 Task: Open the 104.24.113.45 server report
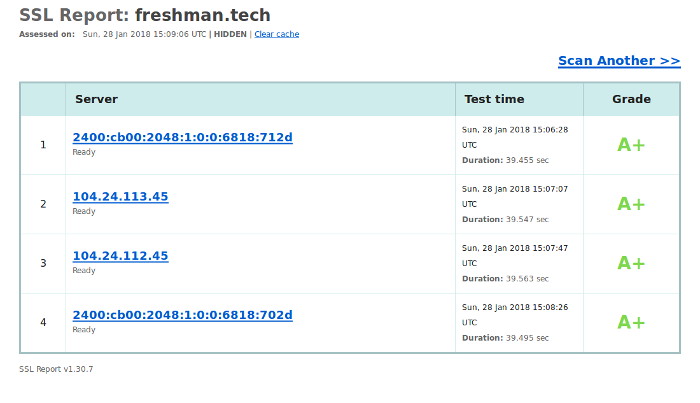point(120,197)
